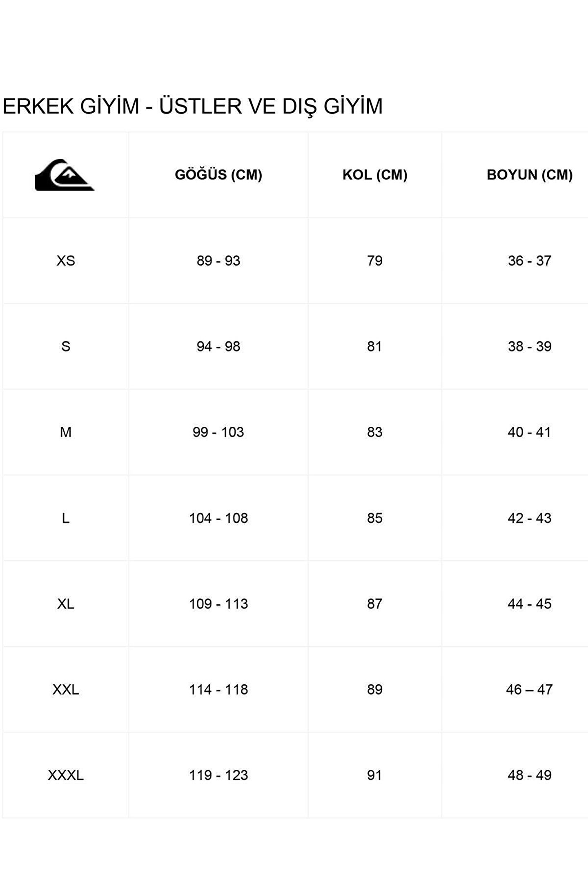Screen dimensions: 588x882
Task: Click the title ERKEK GİYİM - ÜSTLER VE DIŞ GİYİM
Action: (x=193, y=106)
